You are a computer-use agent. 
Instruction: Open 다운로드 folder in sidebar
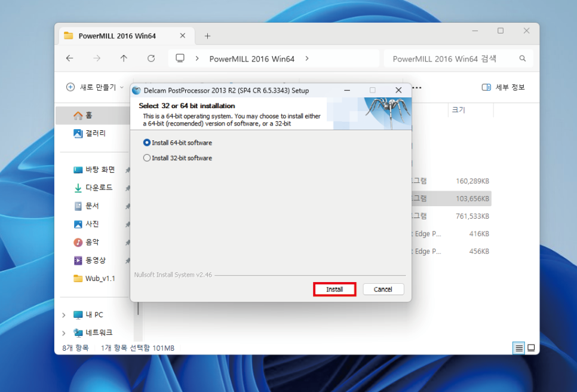pos(93,188)
